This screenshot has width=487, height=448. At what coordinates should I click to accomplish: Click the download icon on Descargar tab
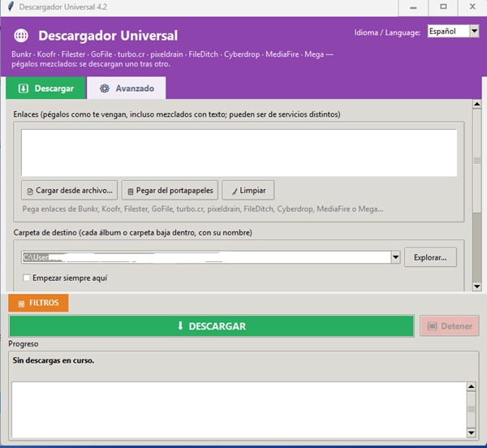[24, 88]
